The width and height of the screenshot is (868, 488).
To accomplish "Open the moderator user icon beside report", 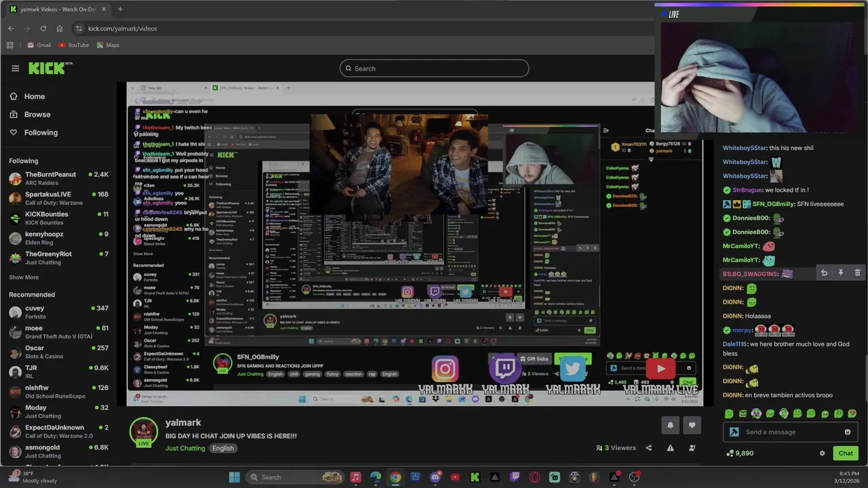I will [x=692, y=448].
